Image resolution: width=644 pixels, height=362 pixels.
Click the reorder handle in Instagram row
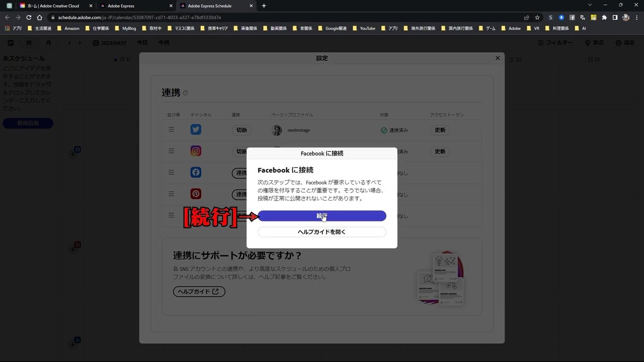171,151
